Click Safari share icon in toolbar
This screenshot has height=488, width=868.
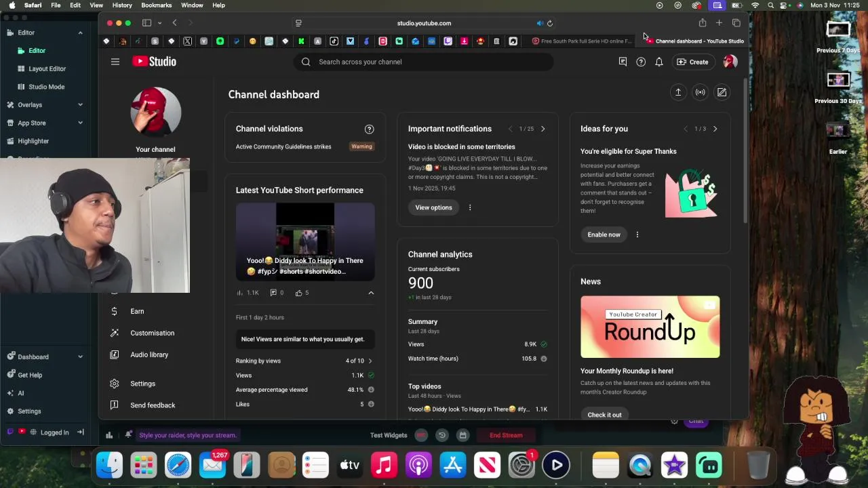point(703,23)
